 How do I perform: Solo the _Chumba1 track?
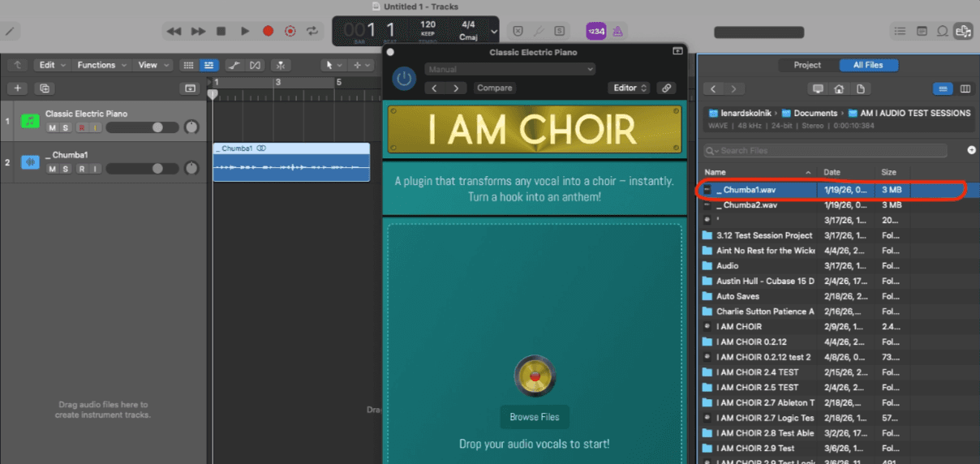65,169
